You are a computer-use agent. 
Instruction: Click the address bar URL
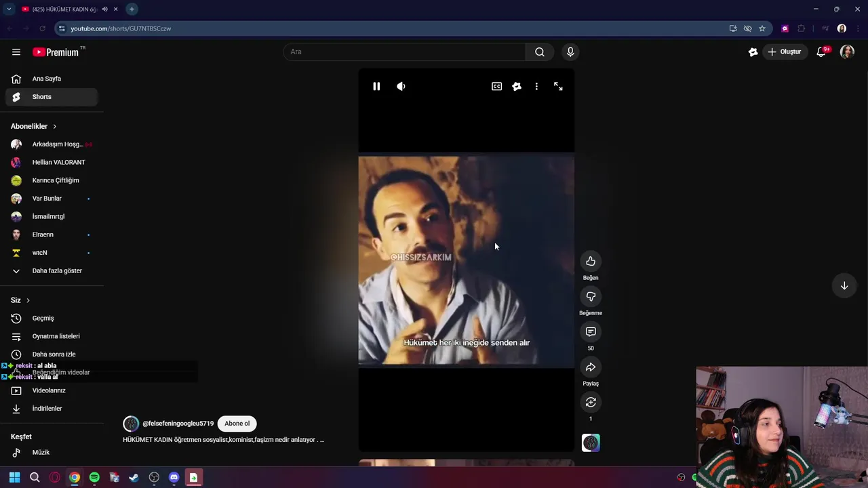pyautogui.click(x=121, y=28)
